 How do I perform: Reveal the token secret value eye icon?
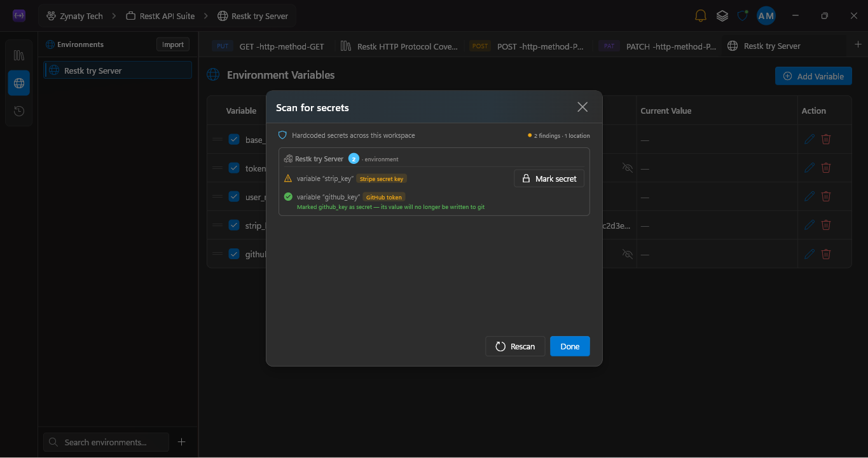point(628,168)
